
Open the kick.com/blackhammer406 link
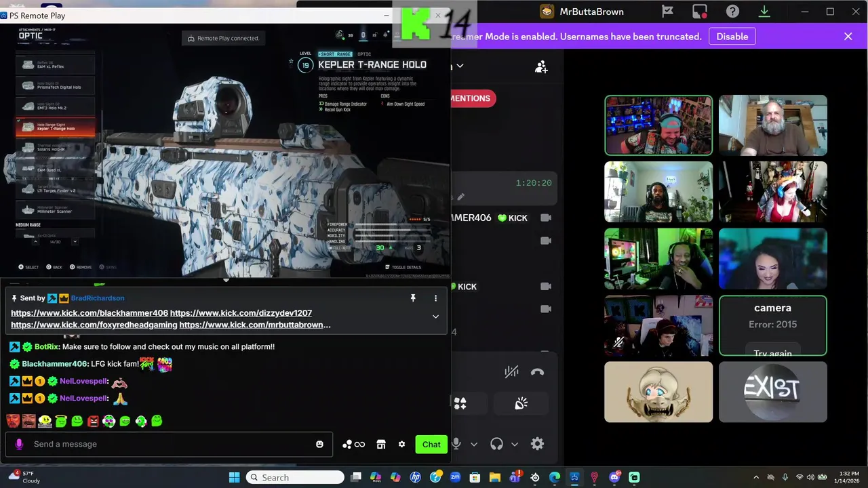point(90,313)
